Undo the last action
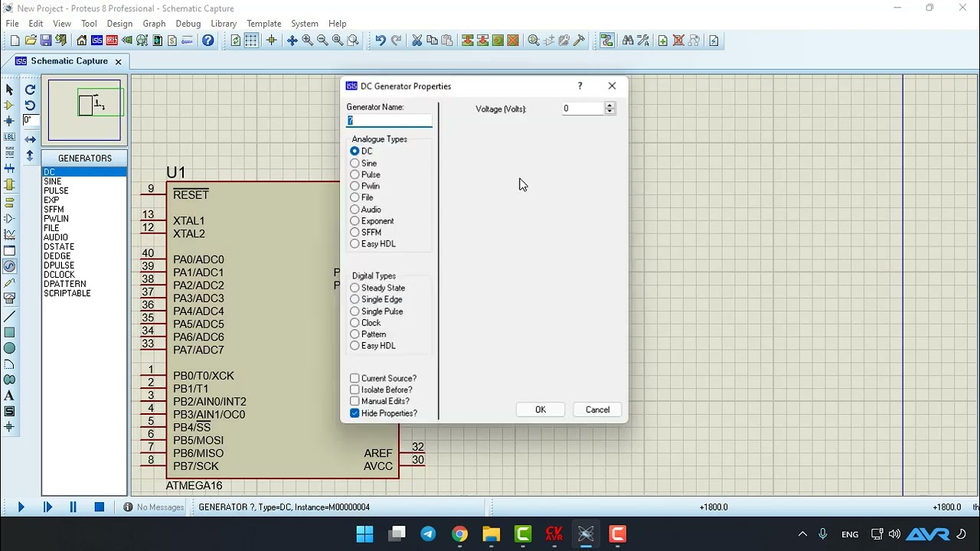This screenshot has width=980, height=551. (381, 41)
